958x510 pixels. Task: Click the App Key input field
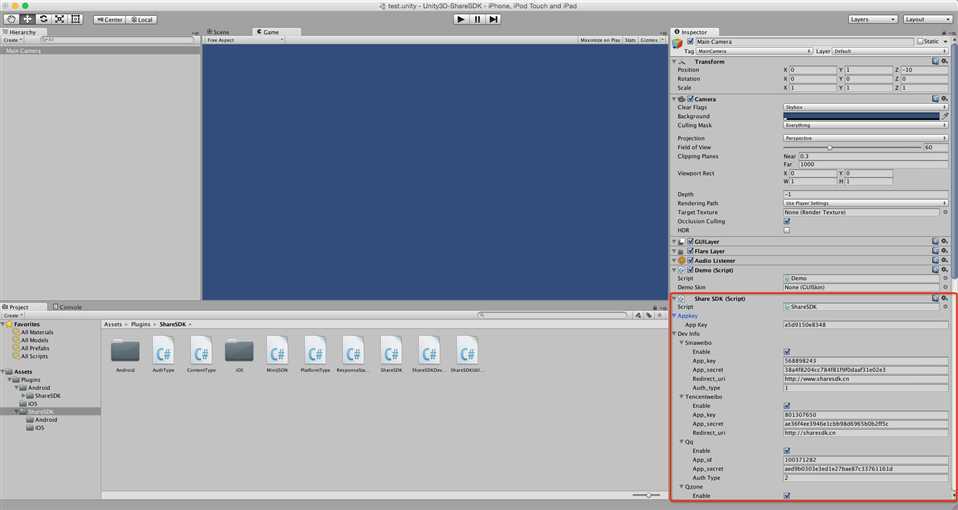[x=866, y=325]
